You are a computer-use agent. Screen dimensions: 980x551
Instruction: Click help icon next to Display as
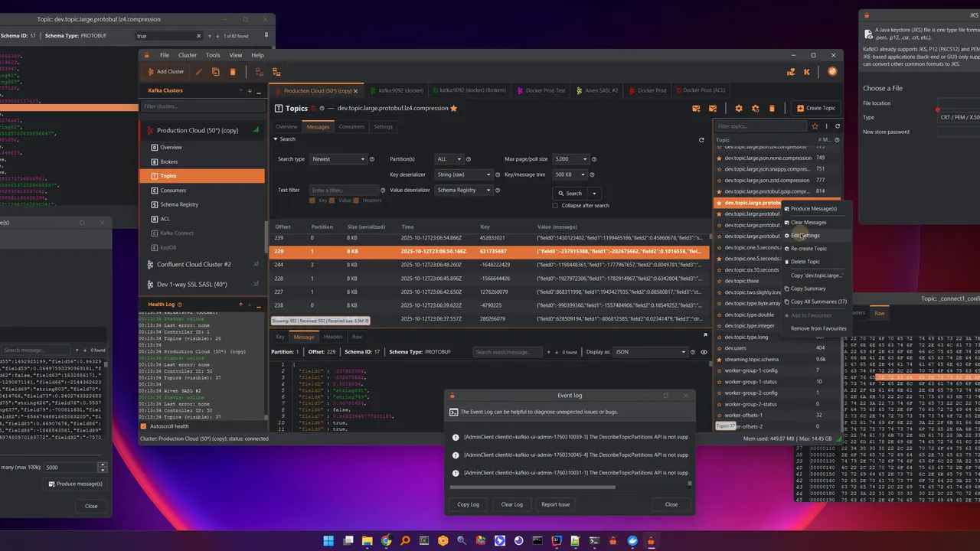[694, 352]
